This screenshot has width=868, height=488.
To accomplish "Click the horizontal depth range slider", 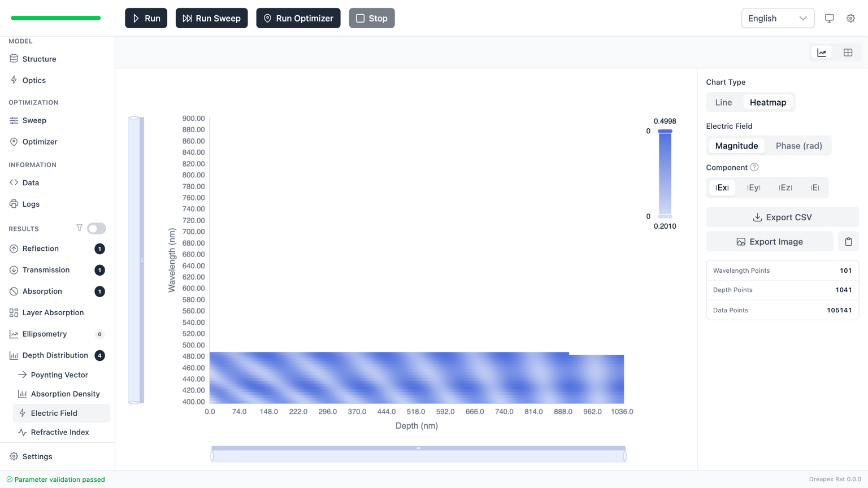I will pyautogui.click(x=418, y=454).
